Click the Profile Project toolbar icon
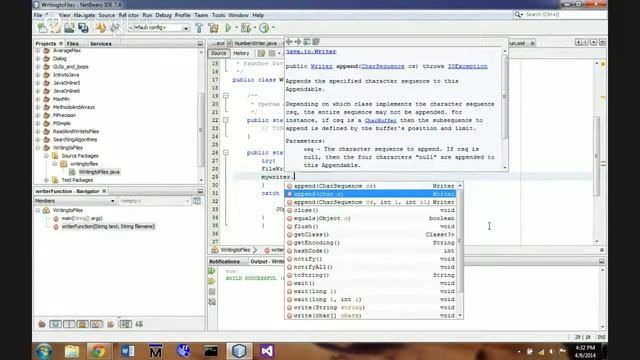The height and width of the screenshot is (360, 640). pyautogui.click(x=264, y=28)
